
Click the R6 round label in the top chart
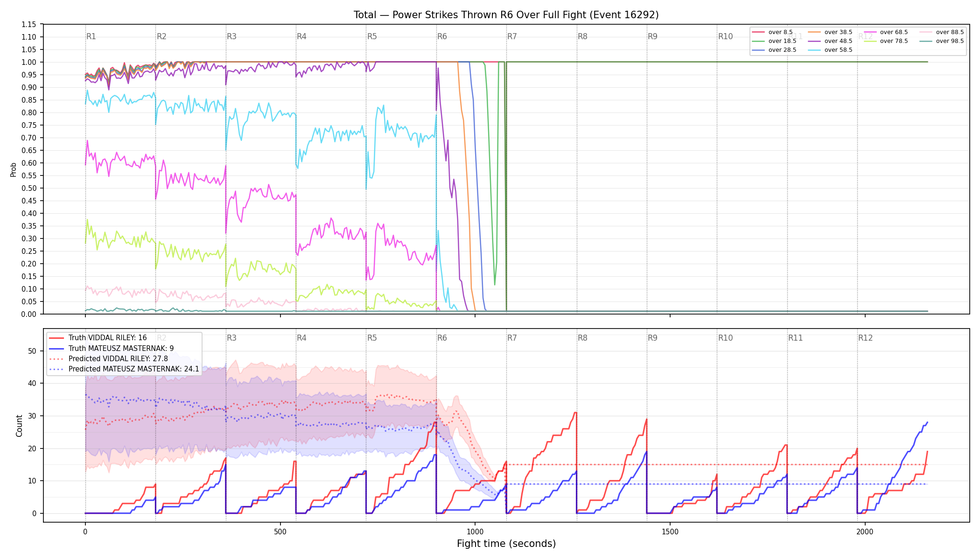442,36
